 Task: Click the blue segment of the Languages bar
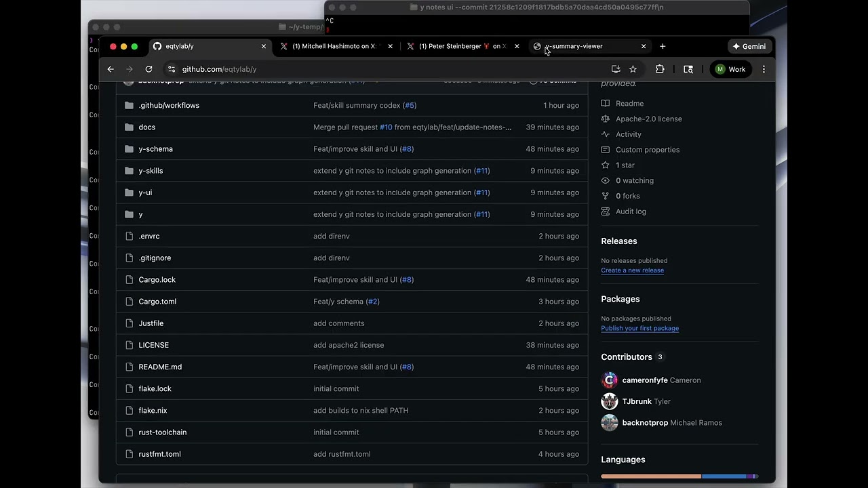pyautogui.click(x=724, y=476)
